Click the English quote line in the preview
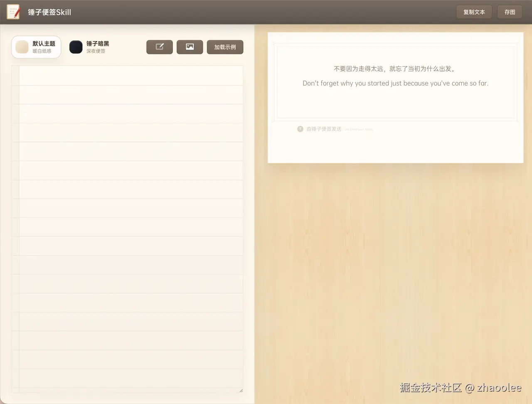The height and width of the screenshot is (404, 532). 395,83
